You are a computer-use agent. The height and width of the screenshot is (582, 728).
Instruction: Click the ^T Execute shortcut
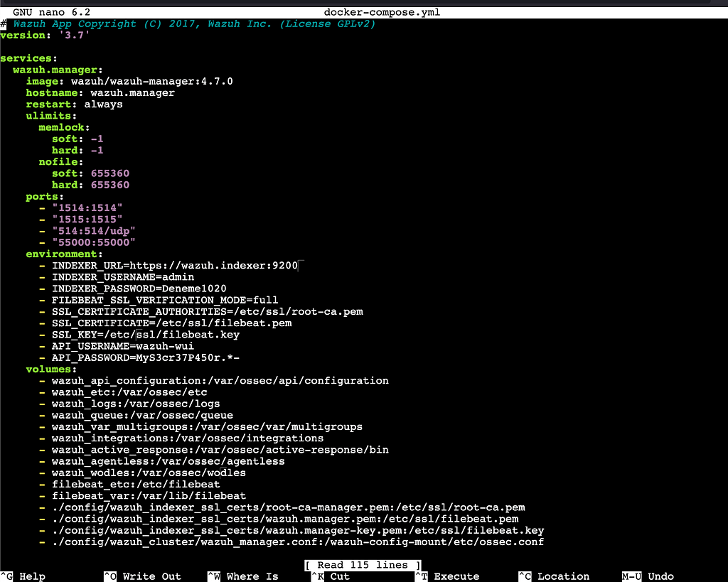coord(447,576)
